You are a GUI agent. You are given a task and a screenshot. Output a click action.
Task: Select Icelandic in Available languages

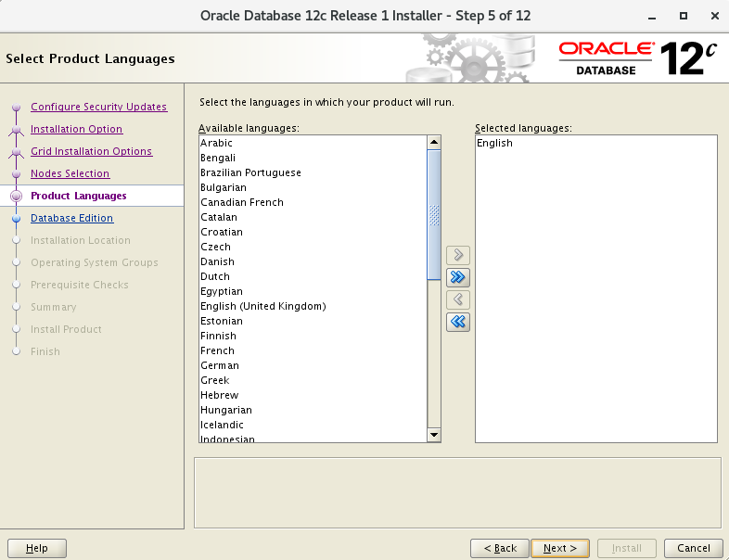[x=313, y=426]
